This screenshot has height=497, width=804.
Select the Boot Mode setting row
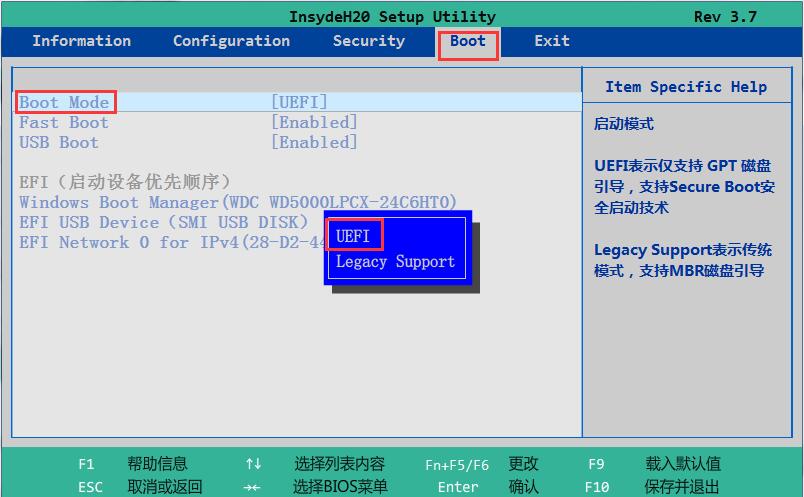(x=297, y=102)
